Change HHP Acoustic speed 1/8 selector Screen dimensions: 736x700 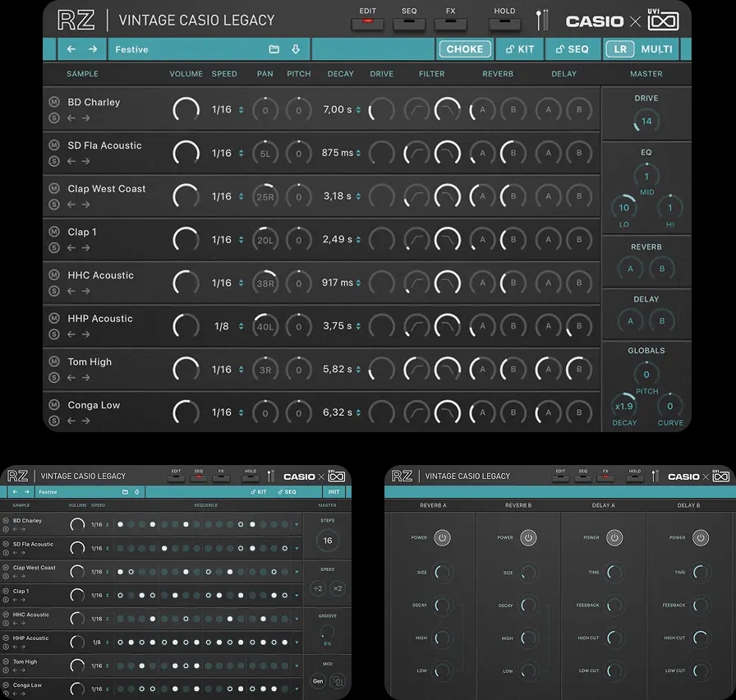(x=241, y=326)
